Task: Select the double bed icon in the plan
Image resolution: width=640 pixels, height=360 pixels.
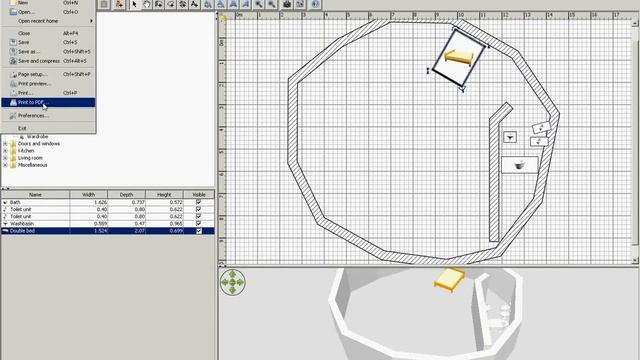Action: pos(459,58)
